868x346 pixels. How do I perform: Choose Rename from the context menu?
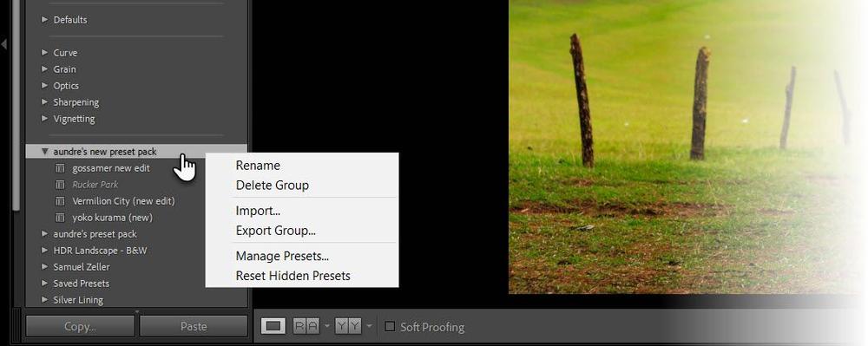click(x=258, y=166)
